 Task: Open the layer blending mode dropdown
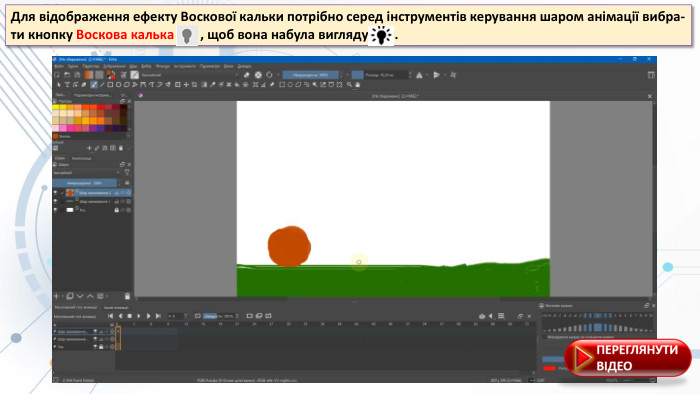(87, 172)
